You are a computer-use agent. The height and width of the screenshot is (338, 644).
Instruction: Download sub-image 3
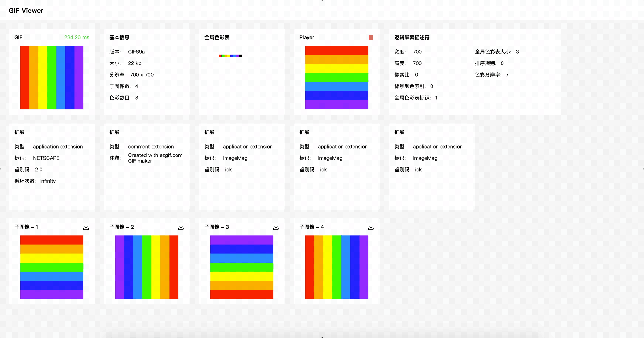coord(276,227)
